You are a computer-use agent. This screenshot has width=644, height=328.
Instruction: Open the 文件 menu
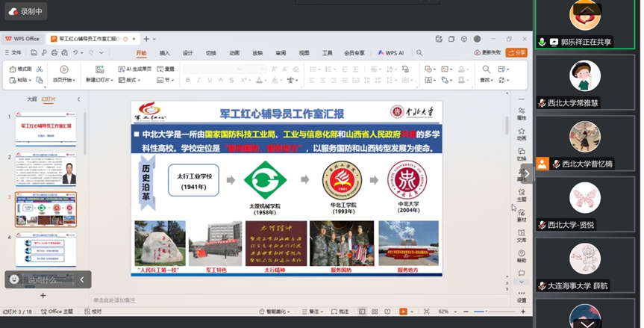[x=13, y=53]
